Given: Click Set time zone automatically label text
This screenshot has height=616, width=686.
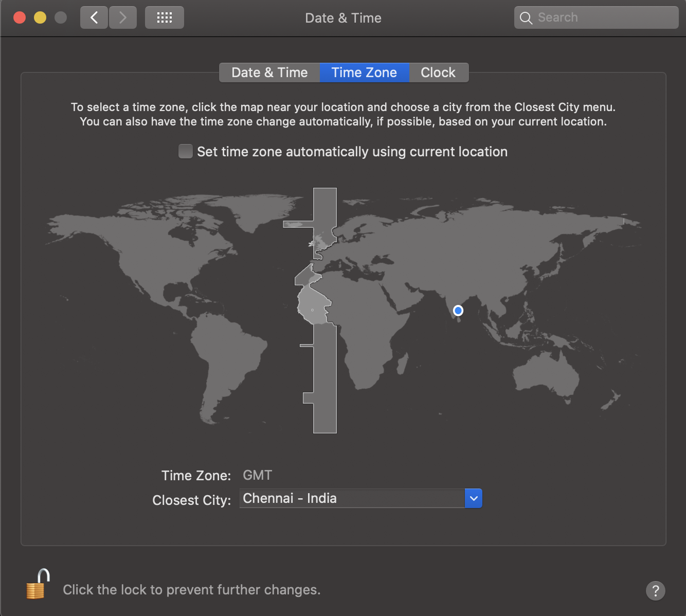Looking at the screenshot, I should 352,152.
